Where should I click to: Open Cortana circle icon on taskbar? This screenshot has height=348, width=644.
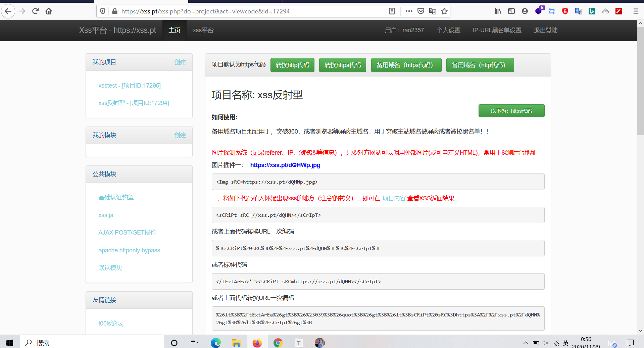(174, 343)
